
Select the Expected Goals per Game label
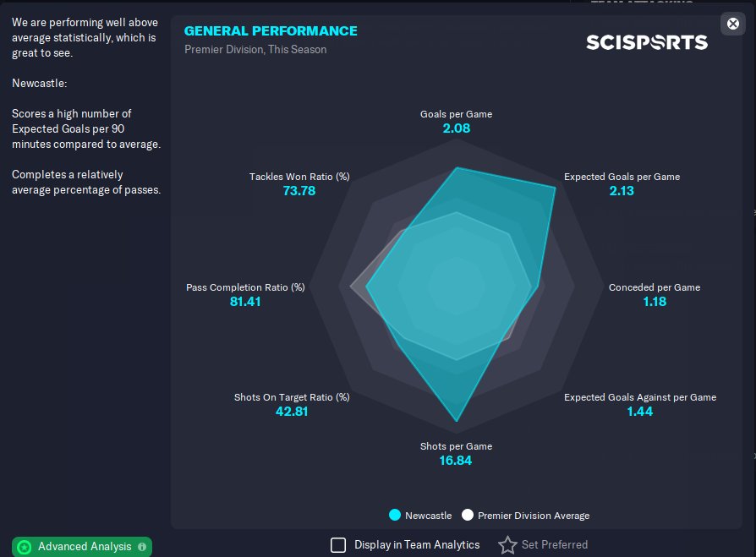pos(622,177)
